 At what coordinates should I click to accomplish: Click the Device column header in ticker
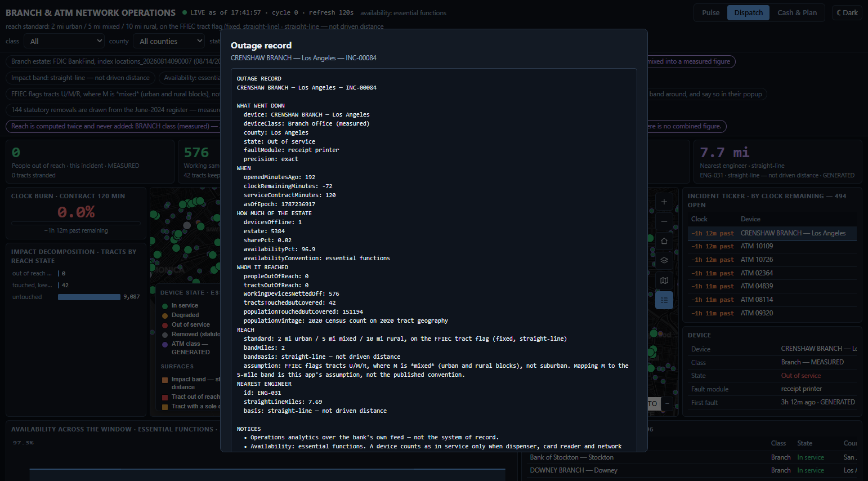750,219
